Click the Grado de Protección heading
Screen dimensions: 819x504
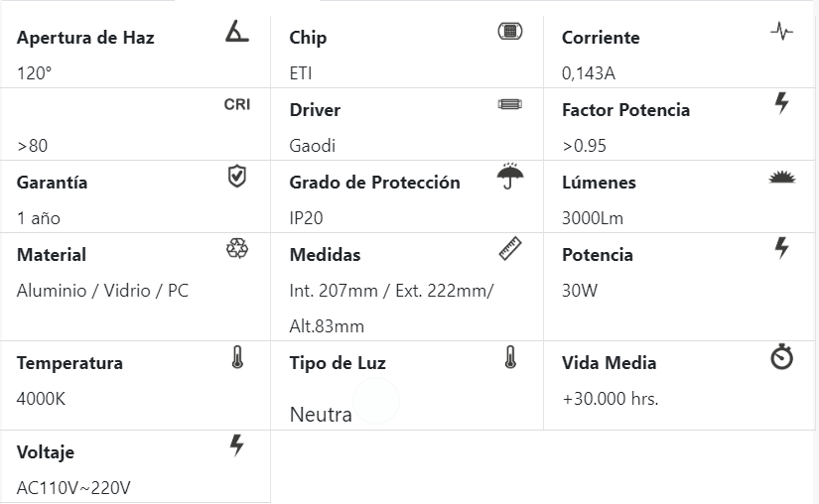[x=374, y=183]
